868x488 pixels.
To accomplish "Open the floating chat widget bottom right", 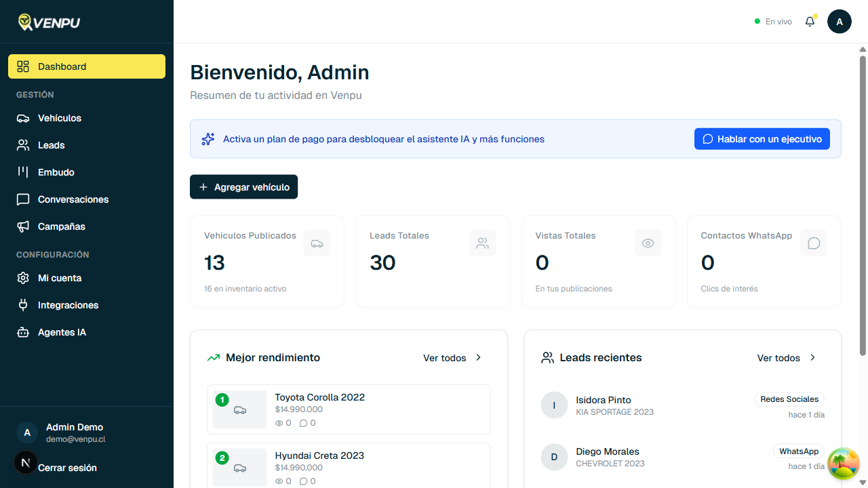I will click(842, 464).
